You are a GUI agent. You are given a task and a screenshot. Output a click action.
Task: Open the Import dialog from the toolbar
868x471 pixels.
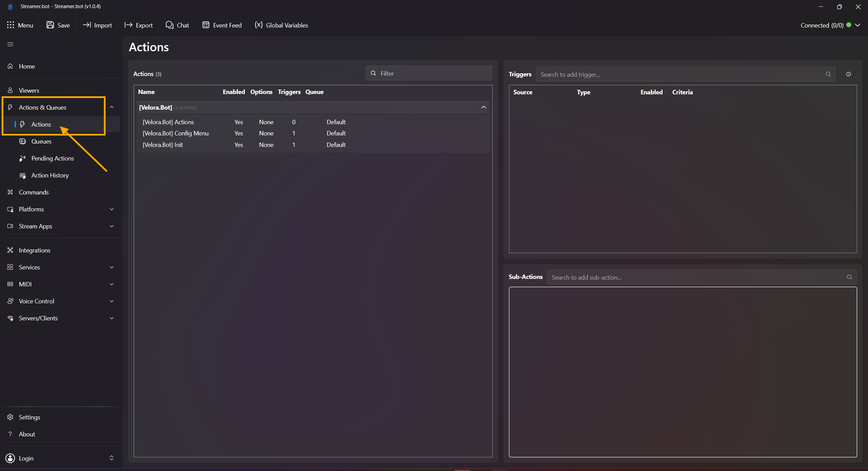97,25
